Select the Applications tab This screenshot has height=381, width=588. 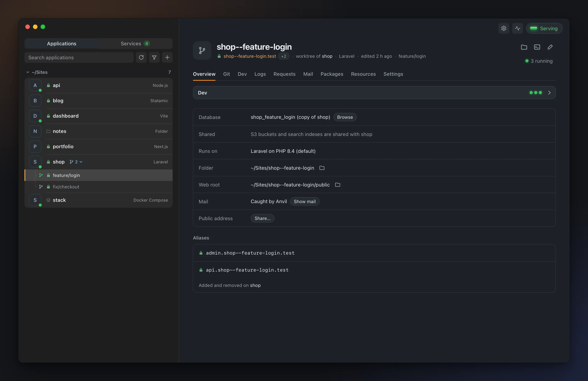click(x=61, y=43)
